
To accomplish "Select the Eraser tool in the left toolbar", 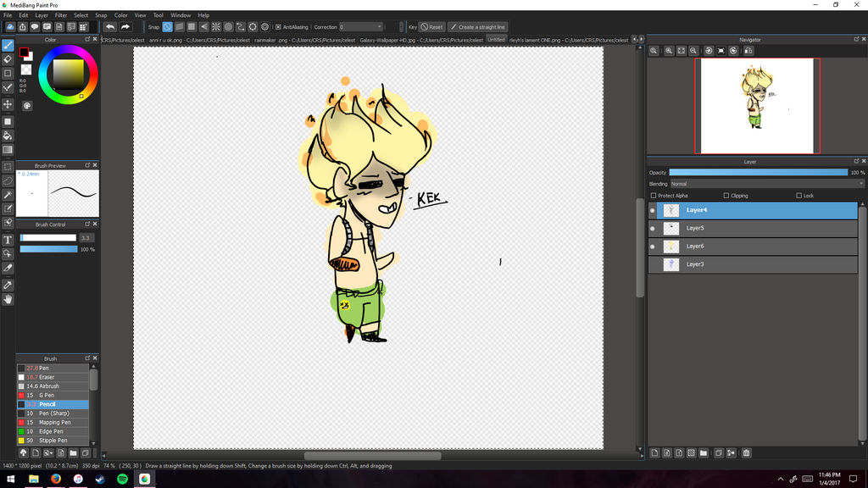I will click(x=8, y=59).
